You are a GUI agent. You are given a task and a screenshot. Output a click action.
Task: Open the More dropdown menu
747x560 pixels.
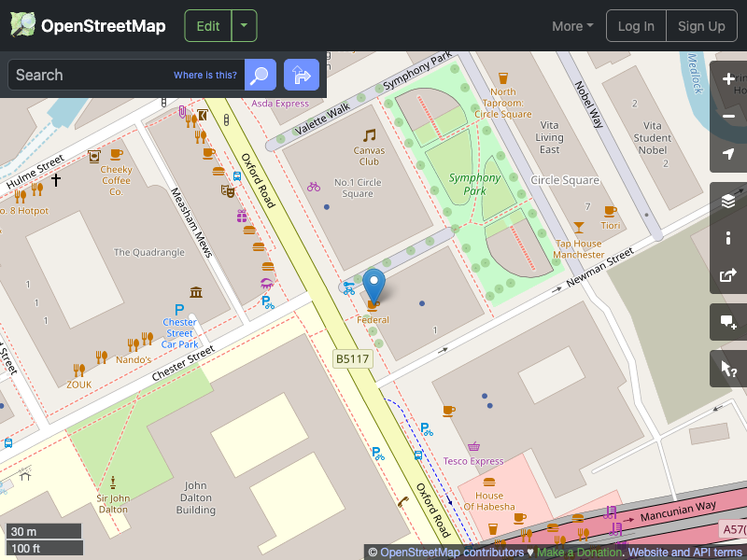[571, 25]
